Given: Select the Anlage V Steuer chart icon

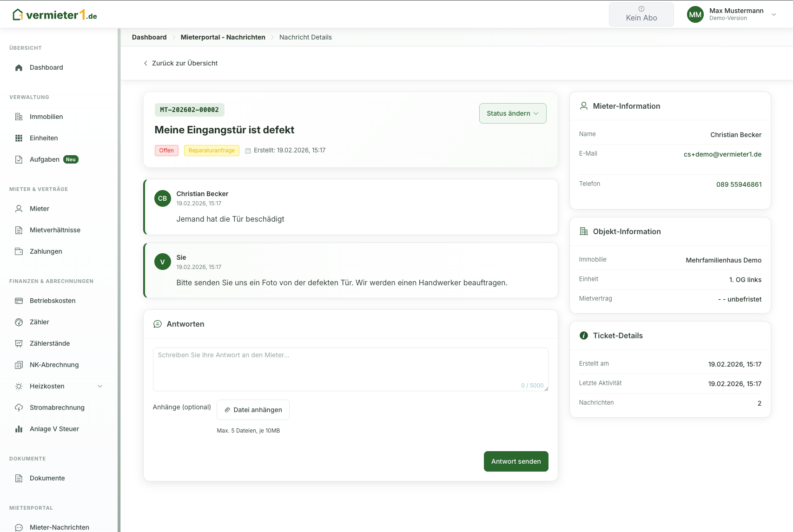Looking at the screenshot, I should 19,428.
